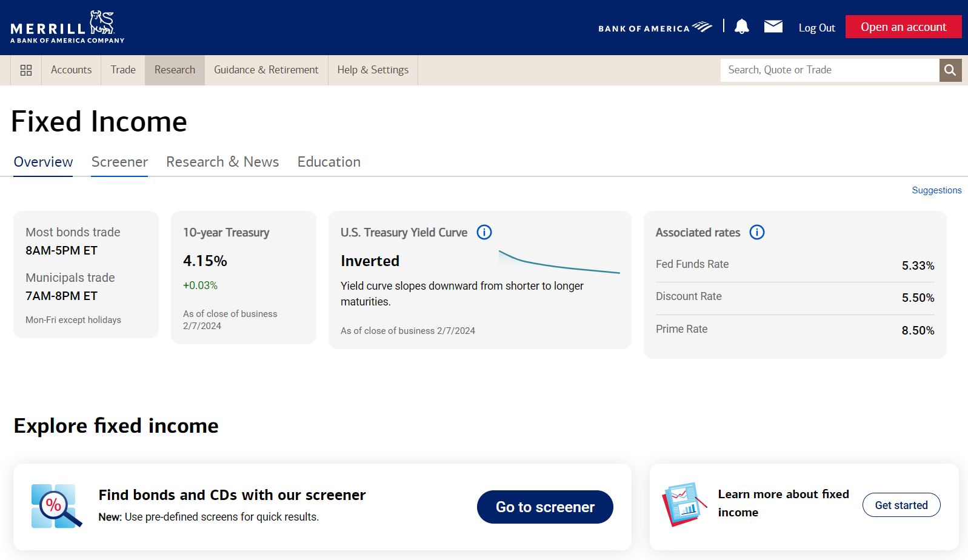The height and width of the screenshot is (560, 968).
Task: Switch to the Education tab
Action: (x=329, y=162)
